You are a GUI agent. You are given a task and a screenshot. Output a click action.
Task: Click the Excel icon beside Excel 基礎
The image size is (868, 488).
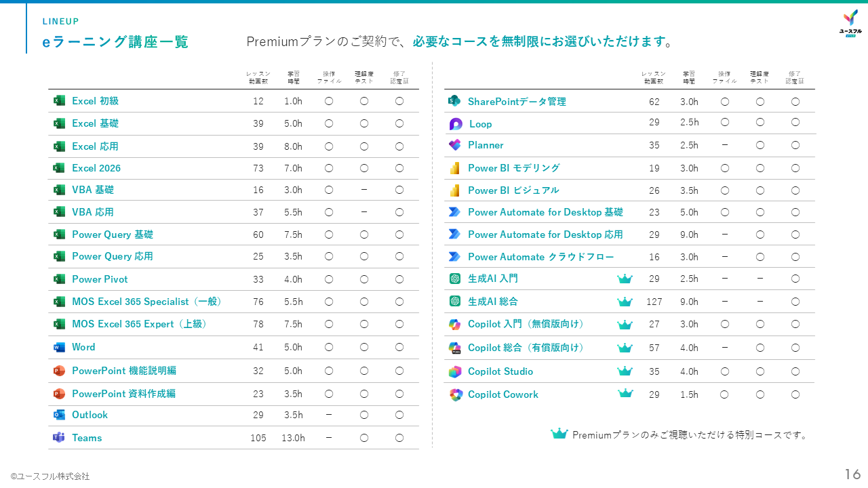[x=60, y=123]
